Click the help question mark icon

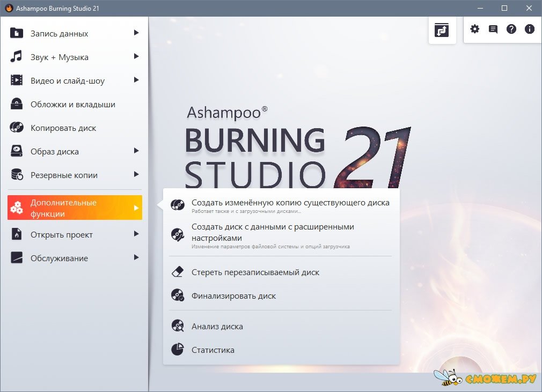[x=511, y=29]
